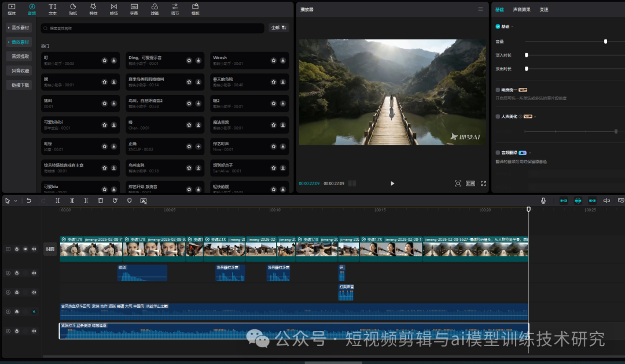Click the 比例 ratio icon in player
The image size is (625, 364).
470,183
